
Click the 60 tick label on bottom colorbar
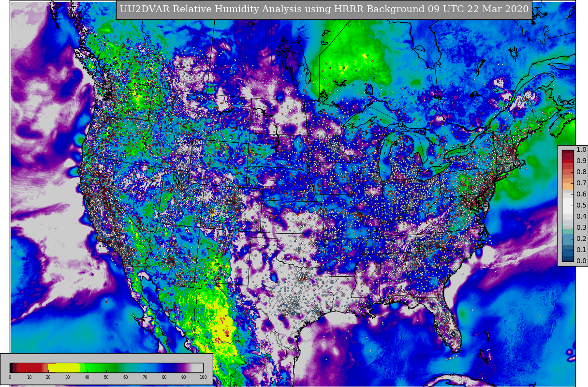pos(126,377)
